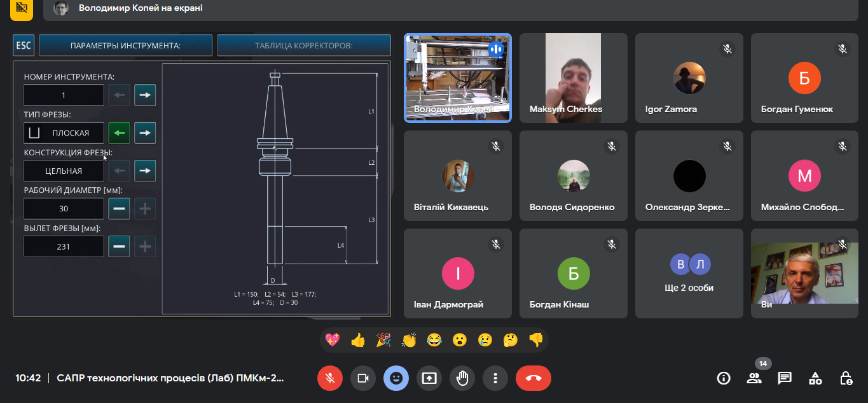Select ПАРАМЕТРЫ ИНСТРУМЕНТА tab

tap(125, 46)
